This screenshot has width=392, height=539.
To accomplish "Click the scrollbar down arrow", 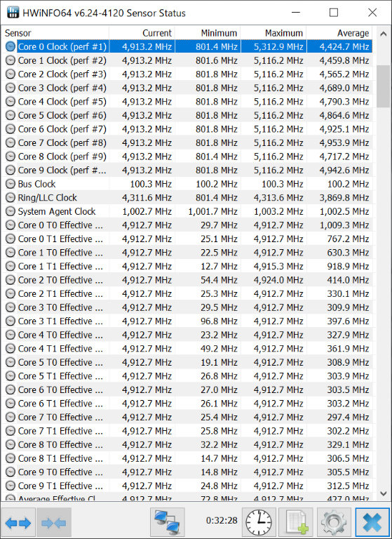I will (x=383, y=493).
